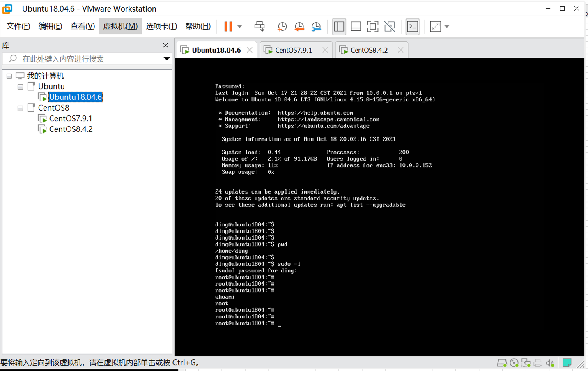Image resolution: width=588 pixels, height=371 pixels.
Task: Enter full screen mode
Action: 373,27
